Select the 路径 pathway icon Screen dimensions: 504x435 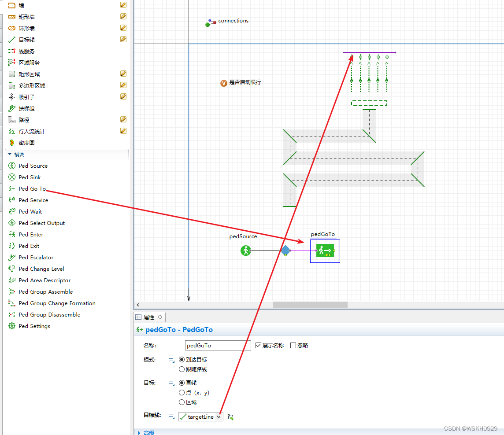12,120
